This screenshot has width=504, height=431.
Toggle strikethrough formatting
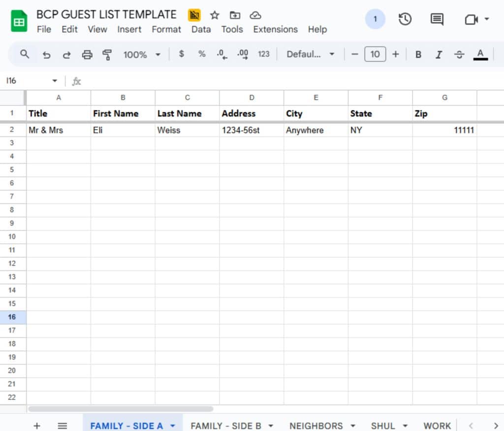(x=459, y=55)
